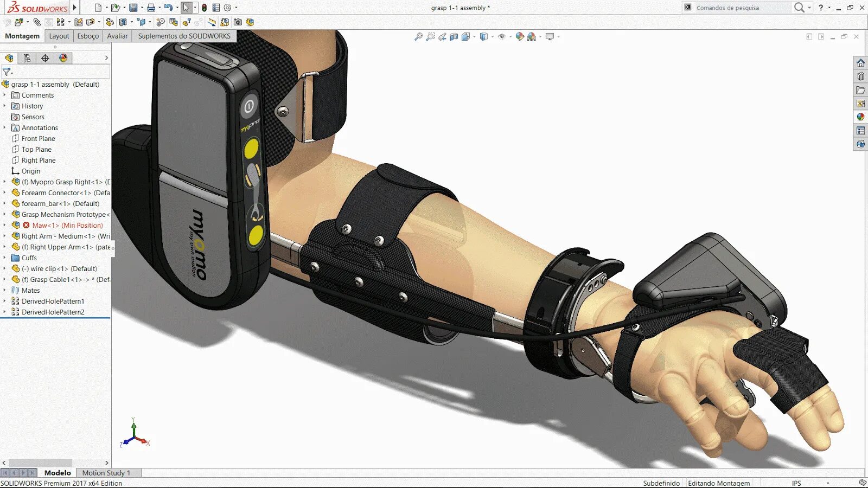The width and height of the screenshot is (868, 488).
Task: Click the Display Style cube icon
Action: pos(484,37)
